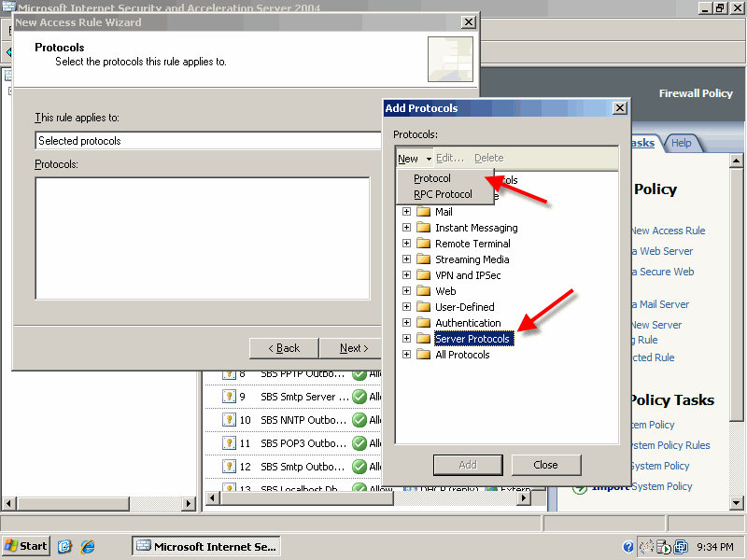The height and width of the screenshot is (560, 747).
Task: Click the rule icon for rule 12
Action: 229,466
